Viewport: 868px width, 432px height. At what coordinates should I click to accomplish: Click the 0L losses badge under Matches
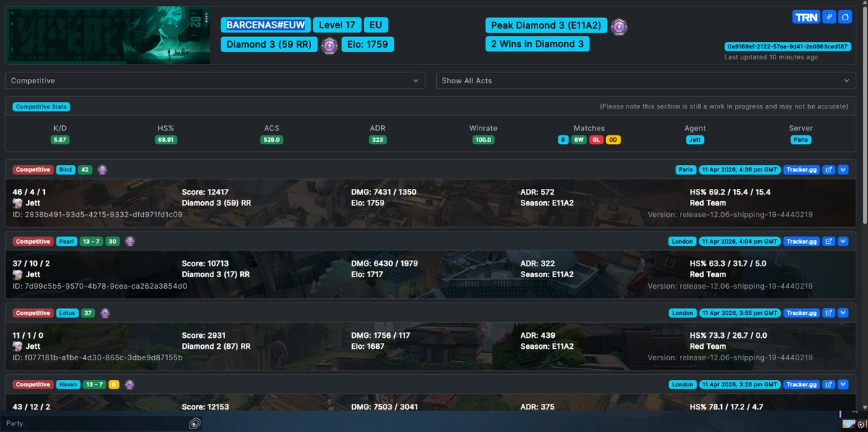click(596, 140)
